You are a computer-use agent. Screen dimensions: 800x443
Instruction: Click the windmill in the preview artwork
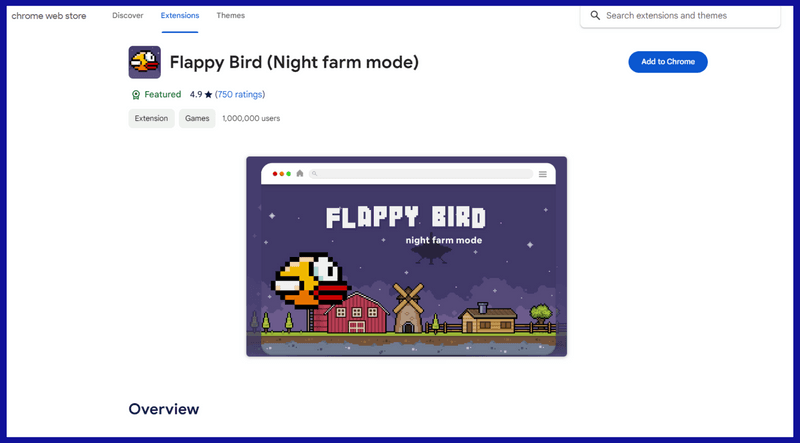pos(407,307)
